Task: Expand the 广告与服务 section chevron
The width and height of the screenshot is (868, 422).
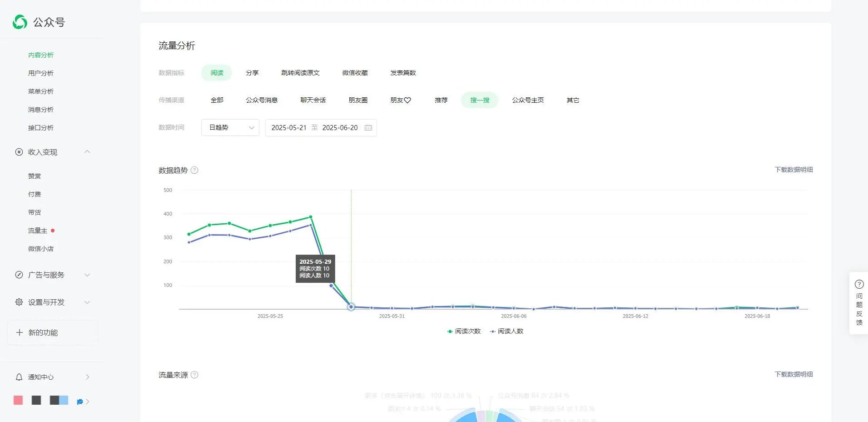Action: point(87,275)
